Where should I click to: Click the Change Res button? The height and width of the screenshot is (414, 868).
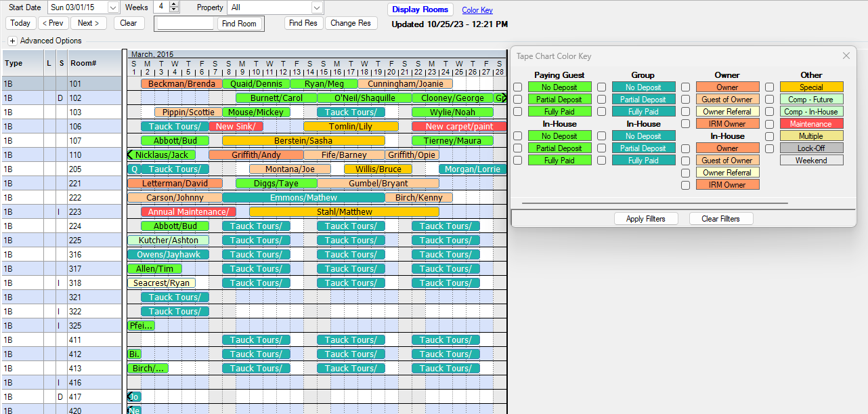pos(351,23)
